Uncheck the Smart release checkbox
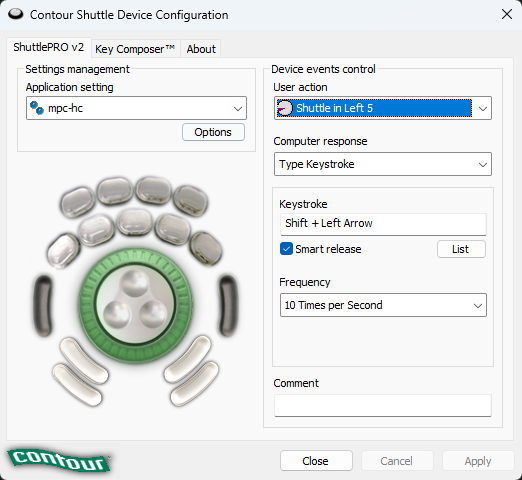 coord(286,249)
